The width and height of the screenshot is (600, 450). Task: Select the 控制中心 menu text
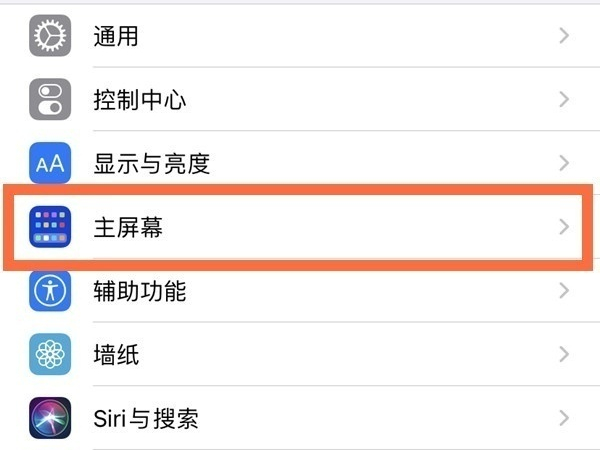click(139, 100)
